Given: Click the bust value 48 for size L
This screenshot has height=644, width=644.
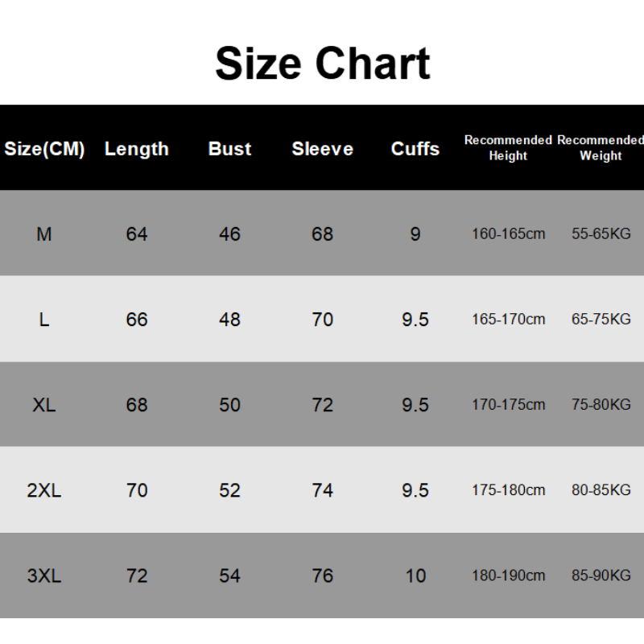Looking at the screenshot, I should [229, 320].
